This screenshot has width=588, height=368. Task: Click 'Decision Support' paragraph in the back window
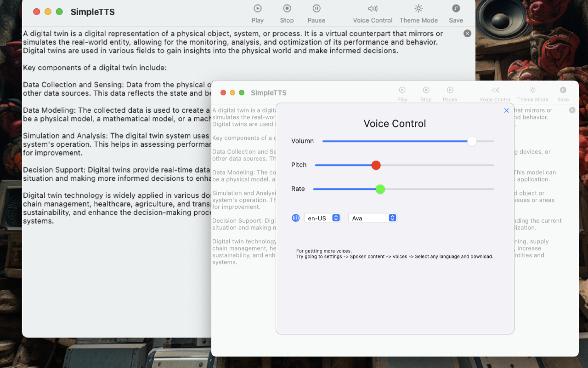(x=117, y=174)
